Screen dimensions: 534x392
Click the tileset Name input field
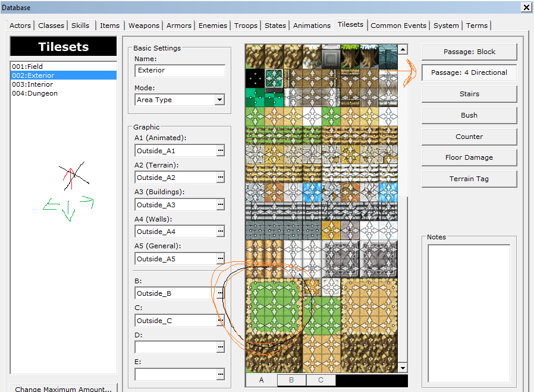pos(180,71)
